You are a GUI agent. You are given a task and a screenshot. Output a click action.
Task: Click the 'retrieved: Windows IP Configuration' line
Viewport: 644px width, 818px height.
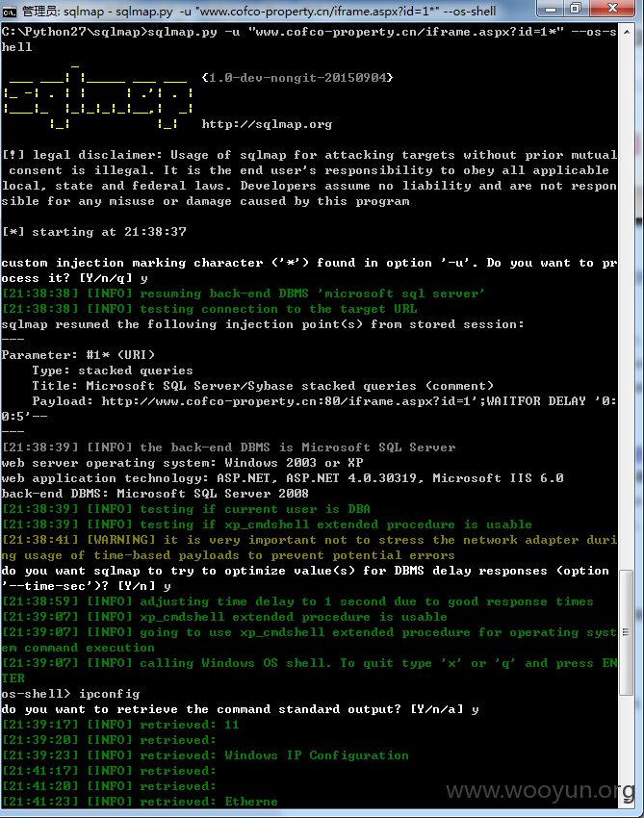(205, 755)
